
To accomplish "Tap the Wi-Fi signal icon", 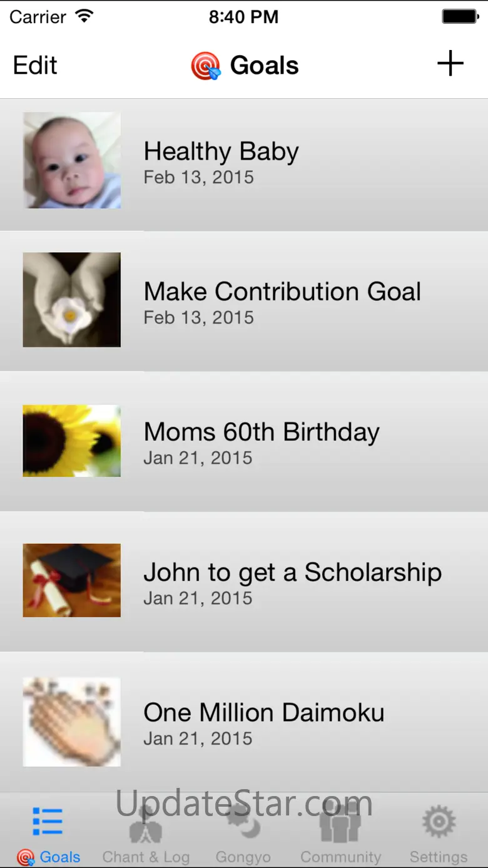I will pos(84,16).
